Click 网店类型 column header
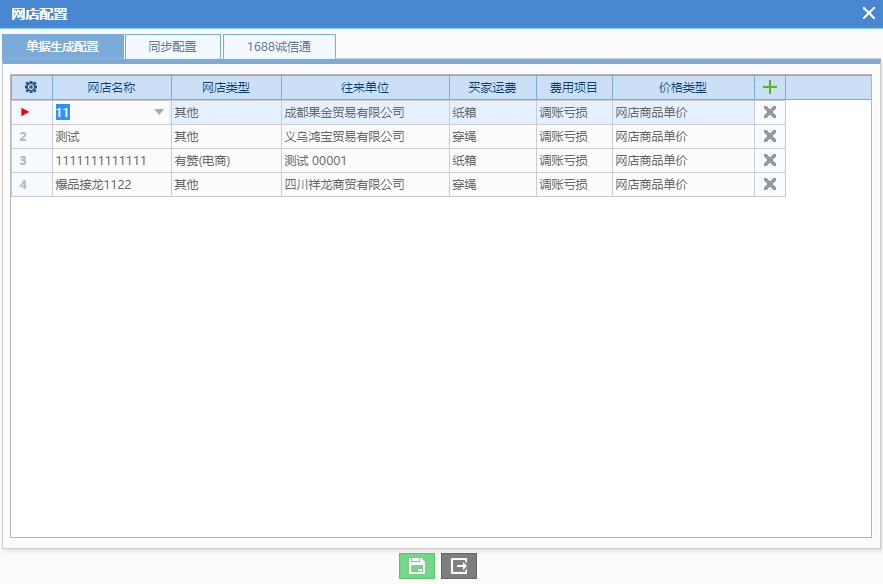 [226, 87]
